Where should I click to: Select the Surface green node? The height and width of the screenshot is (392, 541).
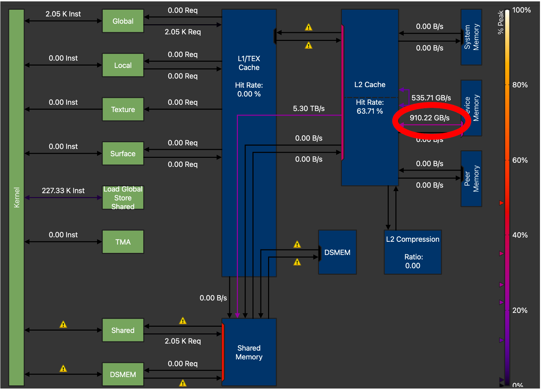(123, 153)
